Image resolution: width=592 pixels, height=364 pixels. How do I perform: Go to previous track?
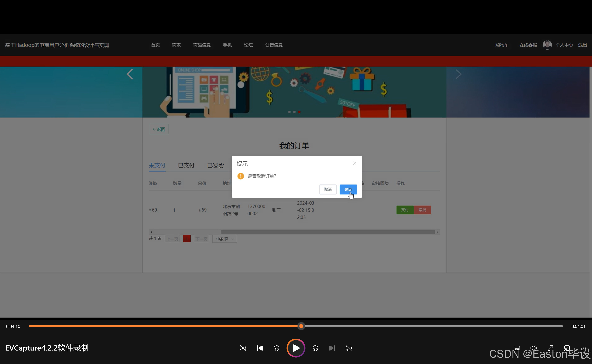(x=260, y=348)
